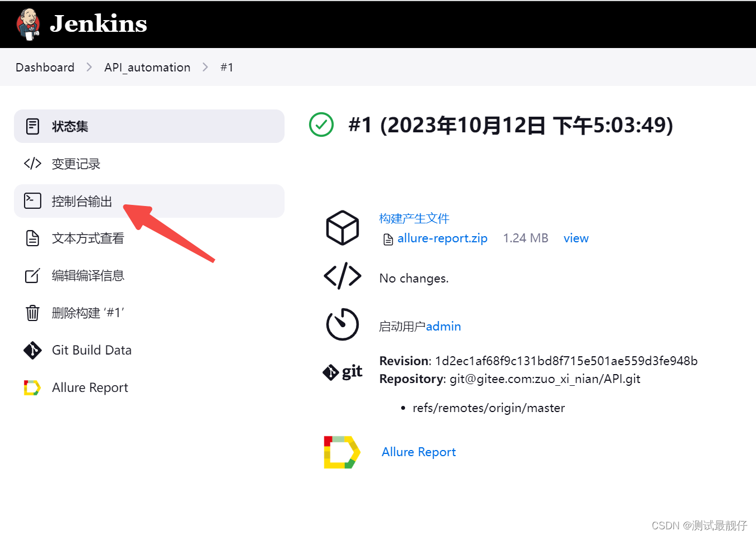
Task: Expand the chevron after API_automation breadcrumb
Action: [205, 68]
